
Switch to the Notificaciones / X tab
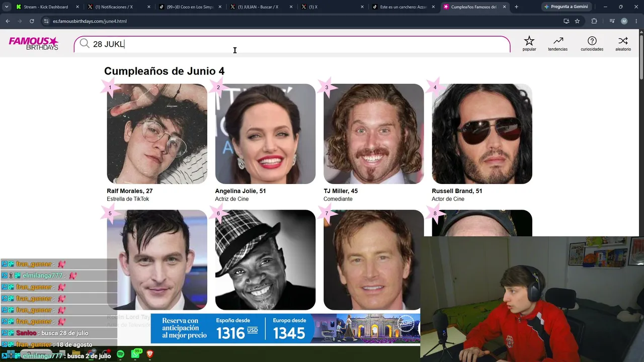pos(119,7)
